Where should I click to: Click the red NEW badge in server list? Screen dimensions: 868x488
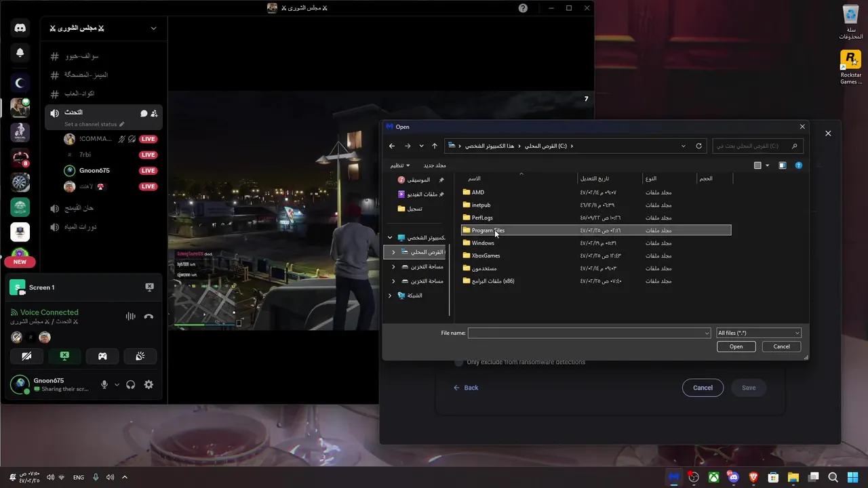coord(20,262)
